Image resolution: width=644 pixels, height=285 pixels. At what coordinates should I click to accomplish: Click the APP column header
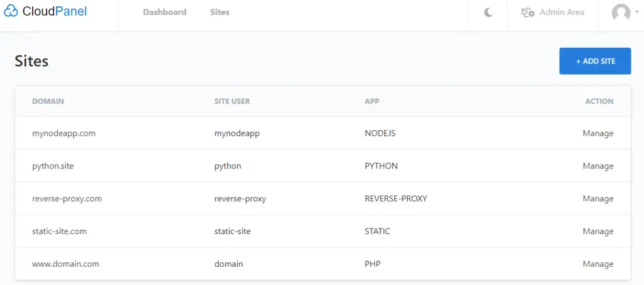tap(372, 101)
